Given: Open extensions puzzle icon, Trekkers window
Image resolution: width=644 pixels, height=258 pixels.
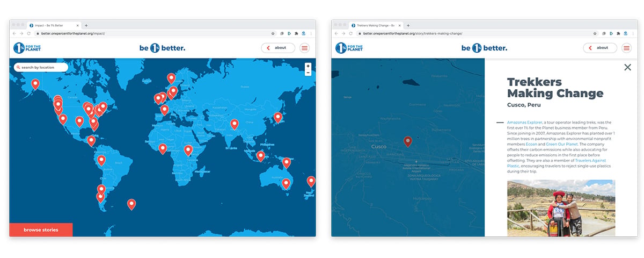Looking at the screenshot, I should tap(618, 33).
